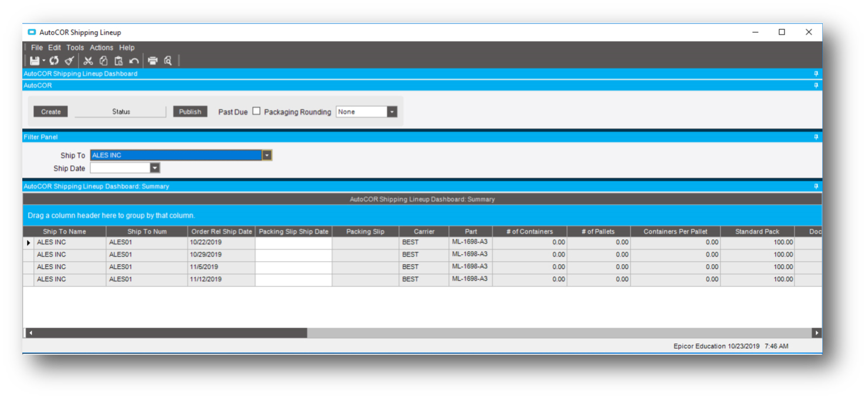Click the Paste clipboard icon
This screenshot has width=868, height=400.
[119, 61]
